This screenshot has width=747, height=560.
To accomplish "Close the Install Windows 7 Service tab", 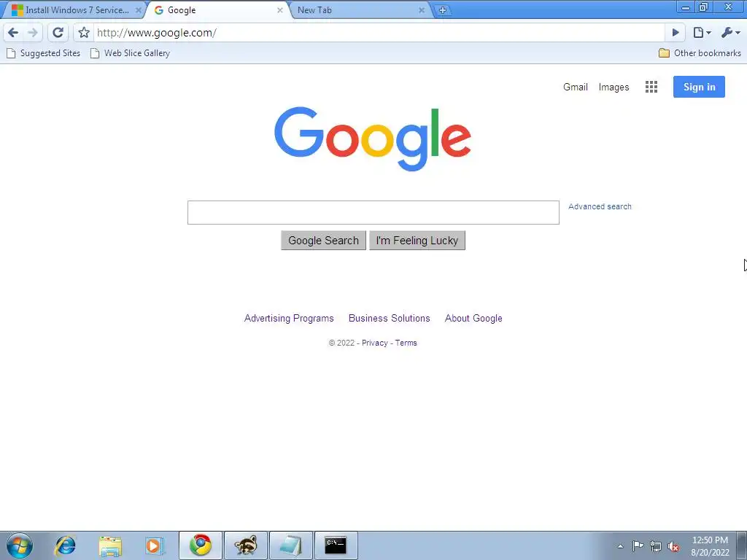I will (x=138, y=10).
